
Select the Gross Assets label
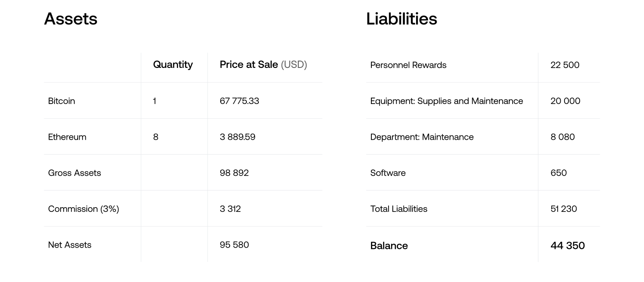pyautogui.click(x=74, y=173)
